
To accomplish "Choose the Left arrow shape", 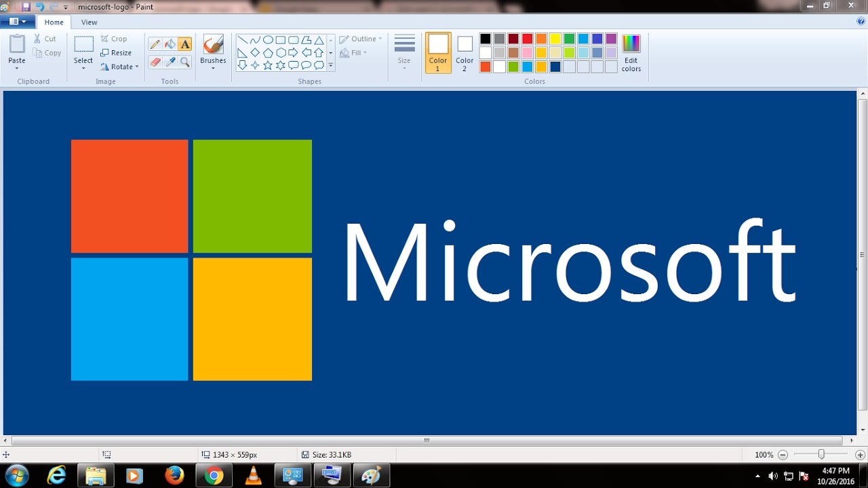I will [306, 52].
